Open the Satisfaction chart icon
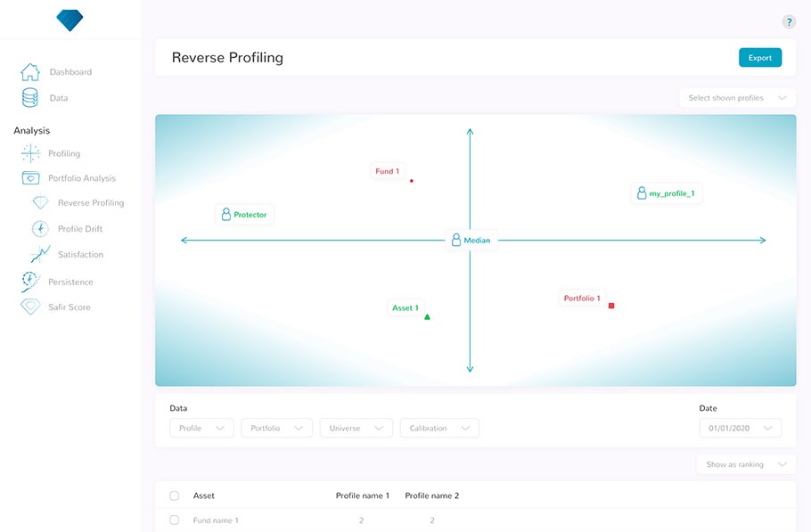811x532 pixels. coord(40,255)
